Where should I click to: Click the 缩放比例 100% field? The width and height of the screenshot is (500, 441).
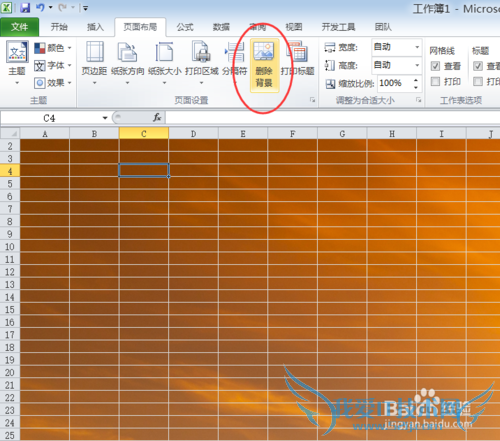point(394,83)
